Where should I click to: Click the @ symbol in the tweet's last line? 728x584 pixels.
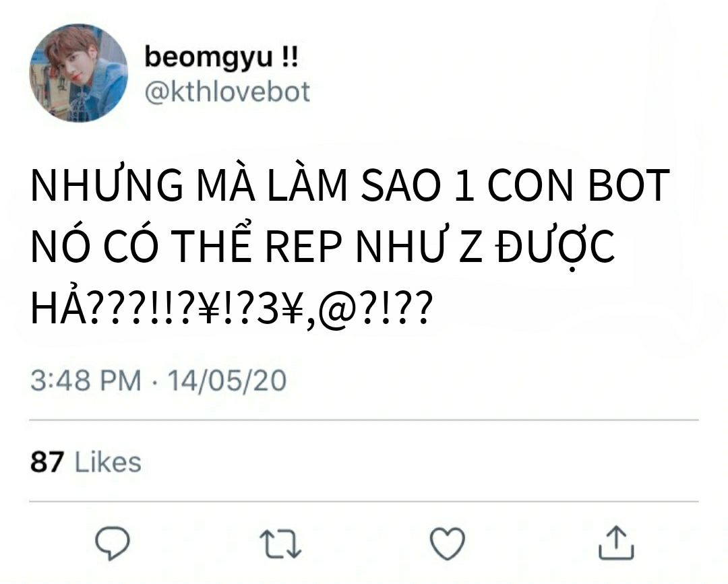click(x=338, y=310)
